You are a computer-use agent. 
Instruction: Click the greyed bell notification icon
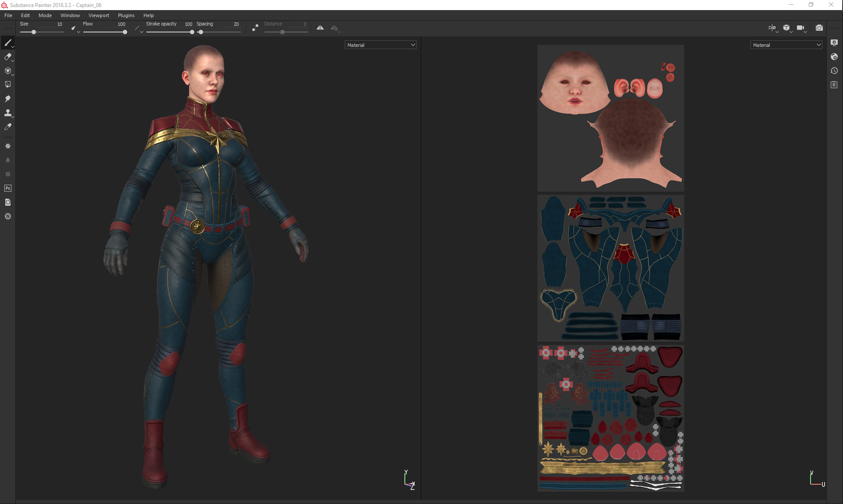pos(7,160)
